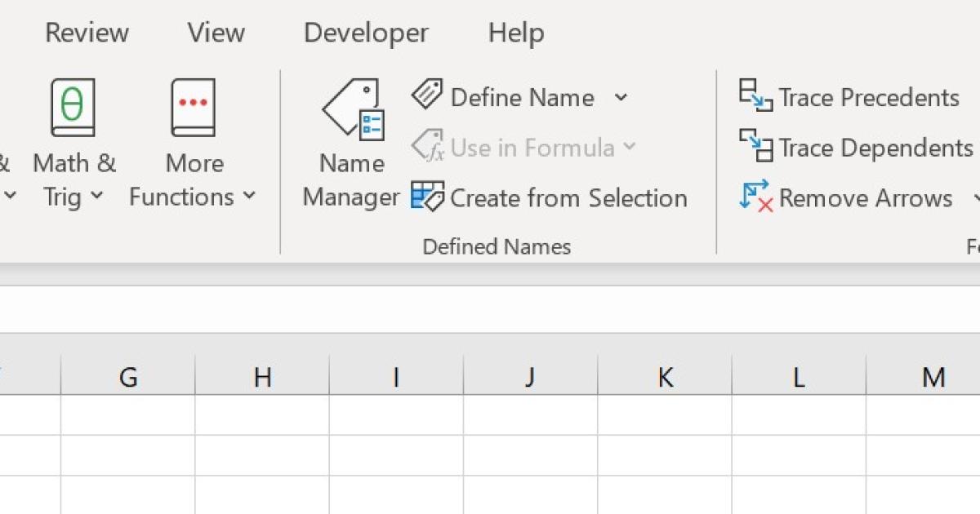
Task: Click the Trace Dependents icon
Action: pos(755,146)
